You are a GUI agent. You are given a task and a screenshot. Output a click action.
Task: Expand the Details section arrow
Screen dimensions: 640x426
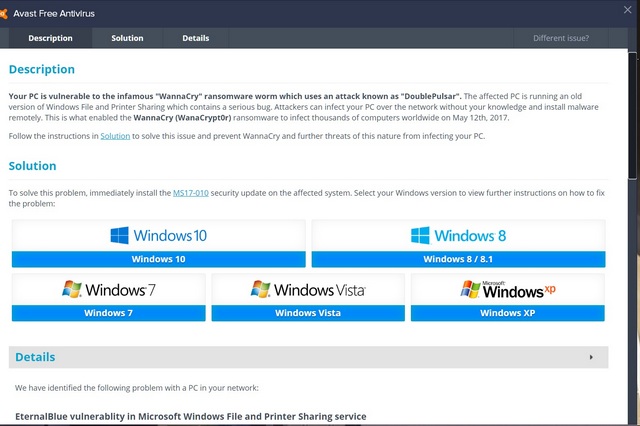[x=591, y=357]
